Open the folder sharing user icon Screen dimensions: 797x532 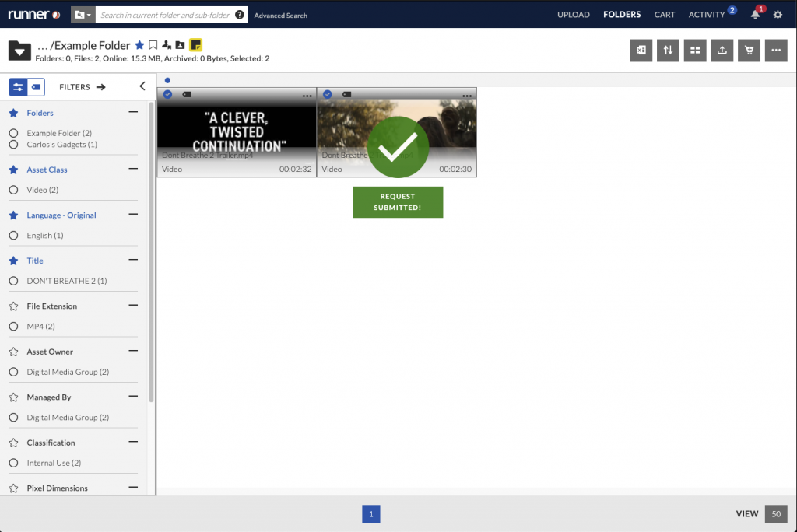click(167, 45)
